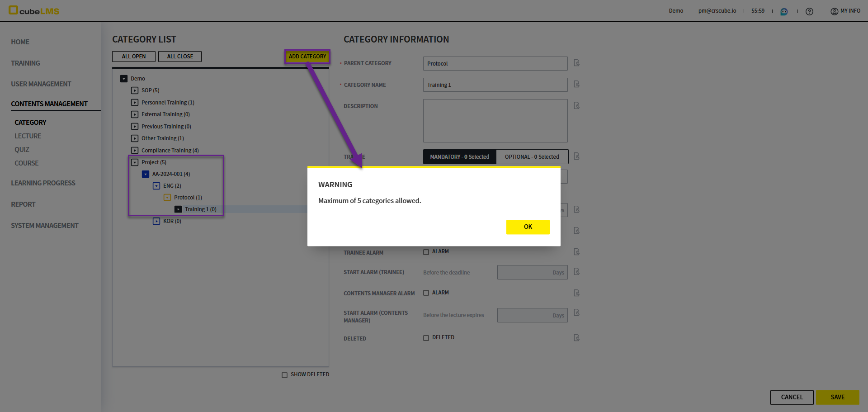This screenshot has height=412, width=868.
Task: Click history icon beside Trainee Alarm row
Action: point(576,252)
